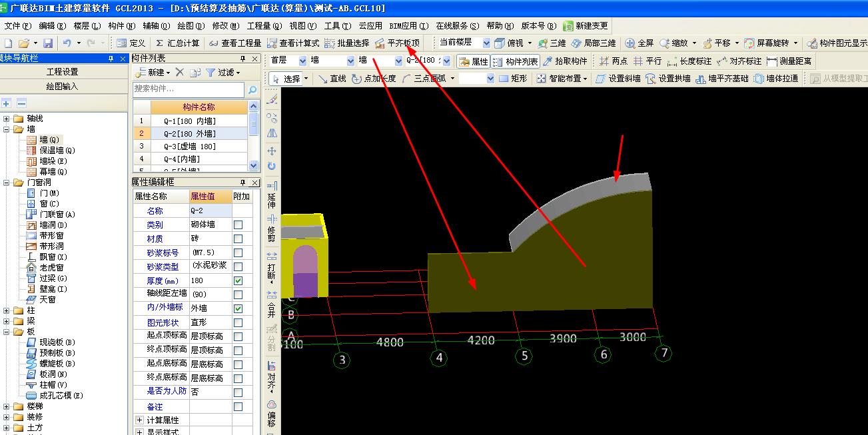Viewport: 868px width, 435px height.
Task: Uncheck 附加 checkbox for 厚度(mm) row
Action: tap(238, 281)
